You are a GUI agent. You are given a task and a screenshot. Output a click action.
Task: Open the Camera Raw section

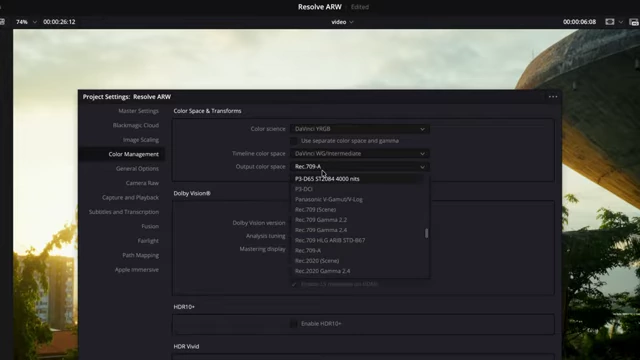pos(142,183)
